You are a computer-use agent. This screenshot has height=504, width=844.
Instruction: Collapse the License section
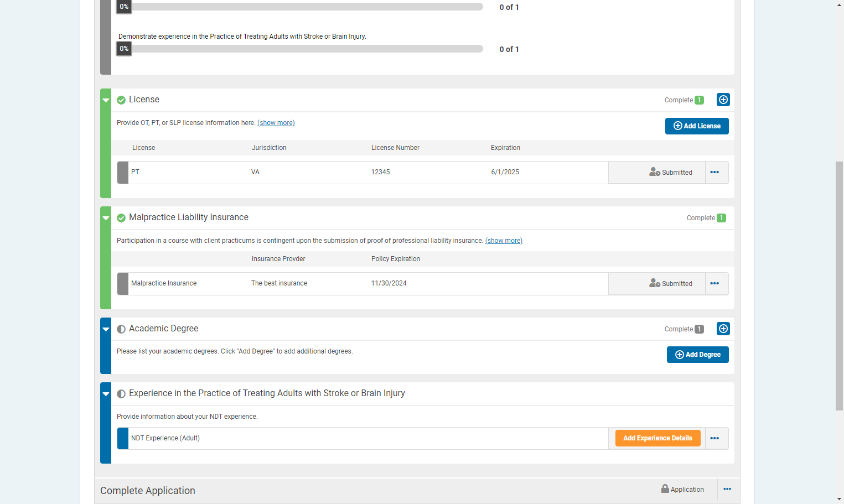[x=106, y=100]
